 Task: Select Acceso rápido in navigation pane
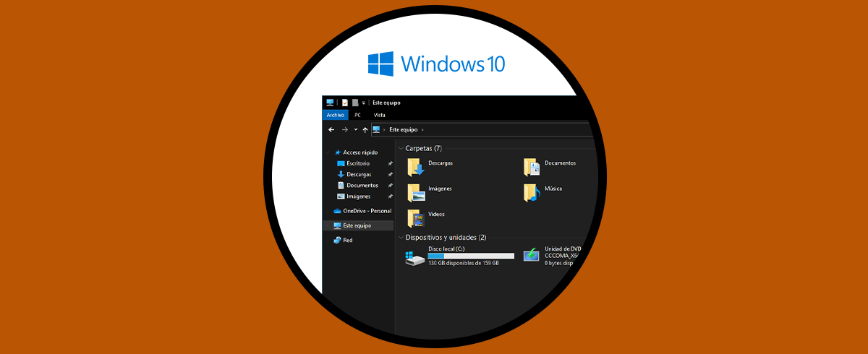[360, 152]
